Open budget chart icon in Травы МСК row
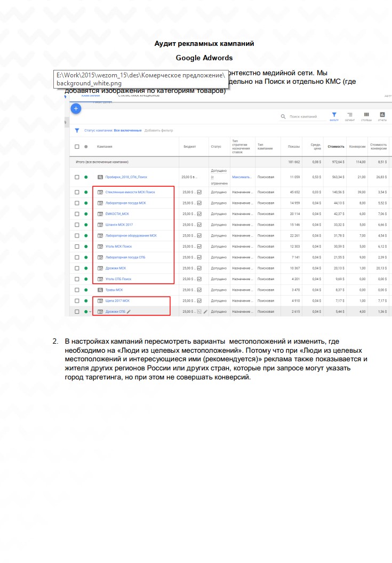392x563 pixels. click(x=199, y=290)
